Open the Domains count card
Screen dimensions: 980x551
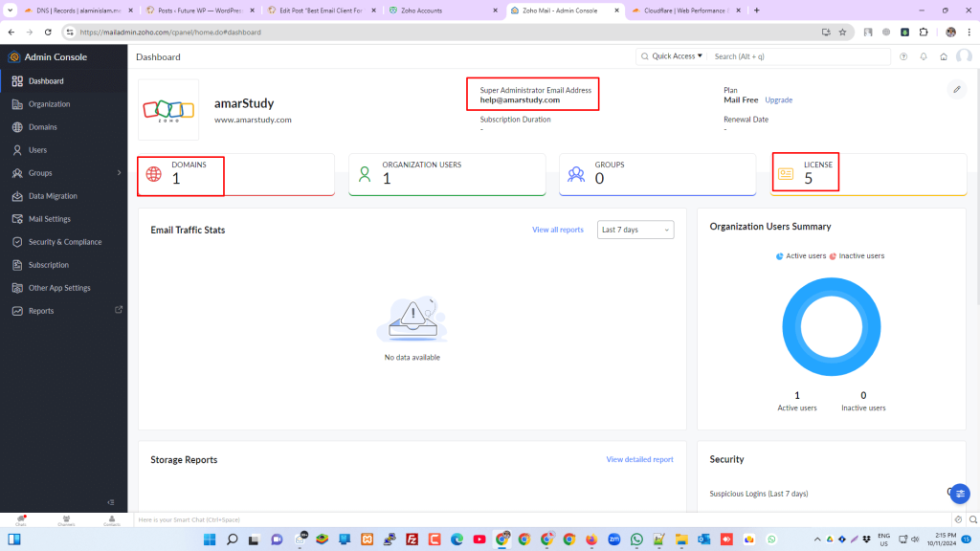(235, 174)
